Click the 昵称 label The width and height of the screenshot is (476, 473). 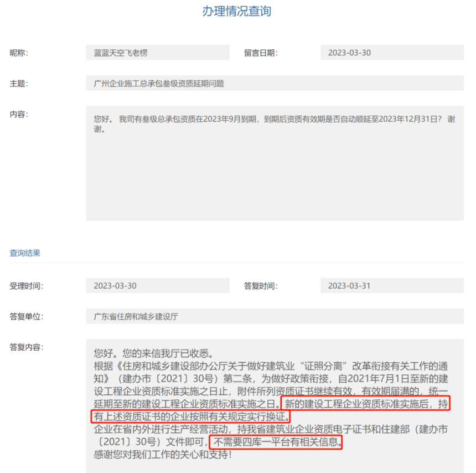(19, 53)
